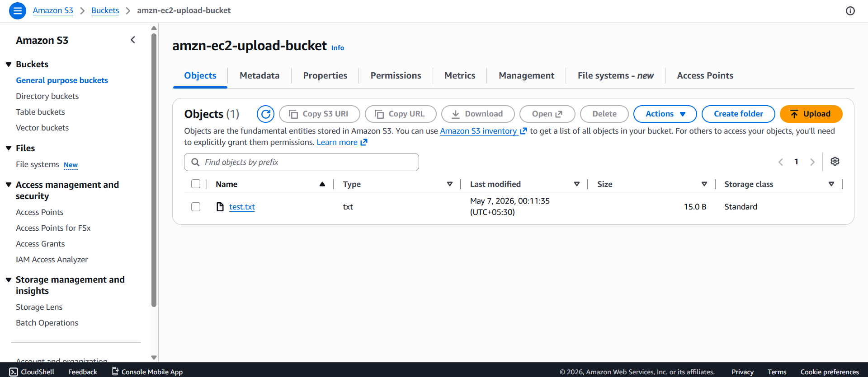Open the Actions dropdown
This screenshot has height=377, width=868.
[665, 114]
